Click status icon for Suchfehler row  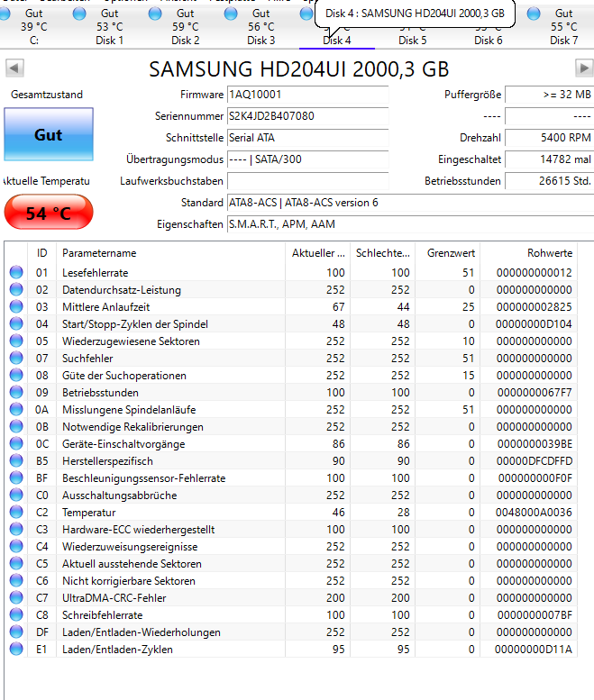coord(16,358)
